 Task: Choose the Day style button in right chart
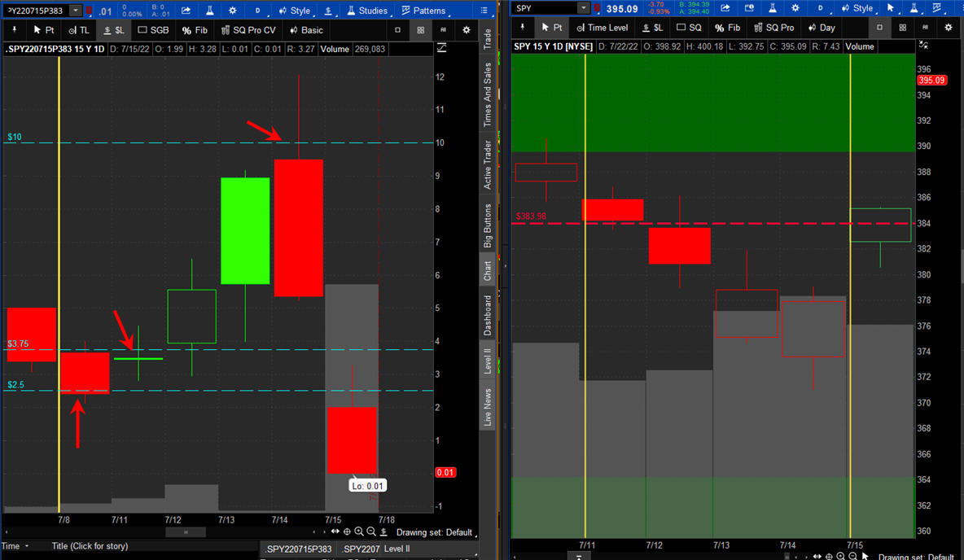click(822, 27)
